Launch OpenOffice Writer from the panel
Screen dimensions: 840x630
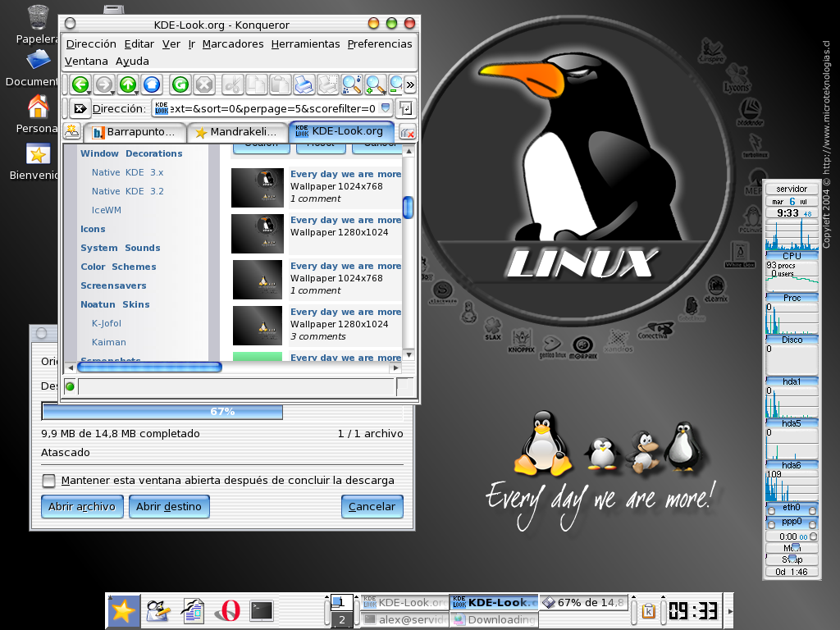[x=192, y=610]
